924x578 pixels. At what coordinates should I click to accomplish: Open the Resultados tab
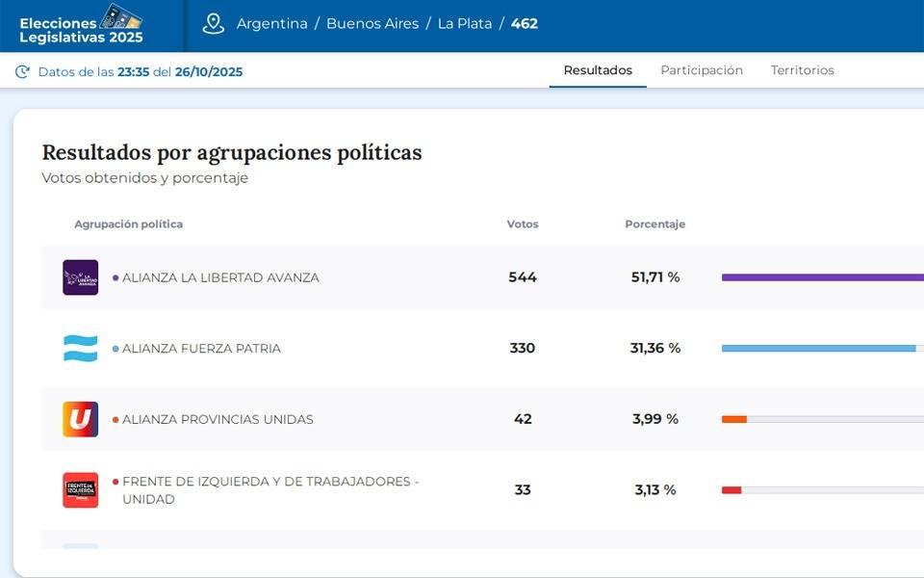click(598, 70)
